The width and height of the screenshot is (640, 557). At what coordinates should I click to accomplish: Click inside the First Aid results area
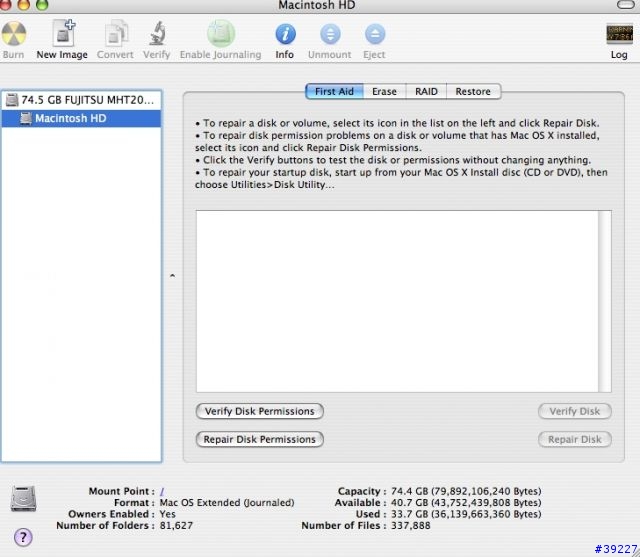(x=397, y=302)
